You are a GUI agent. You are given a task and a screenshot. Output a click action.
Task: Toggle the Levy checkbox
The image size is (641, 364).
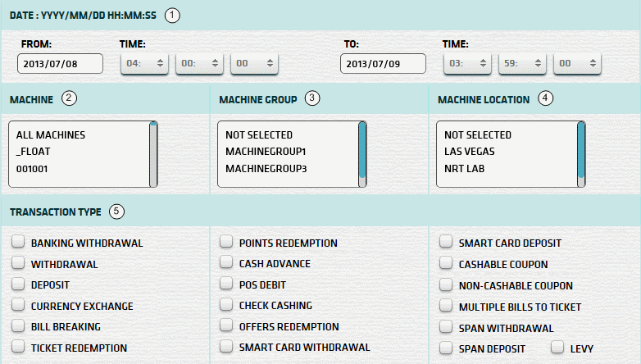pos(557,348)
